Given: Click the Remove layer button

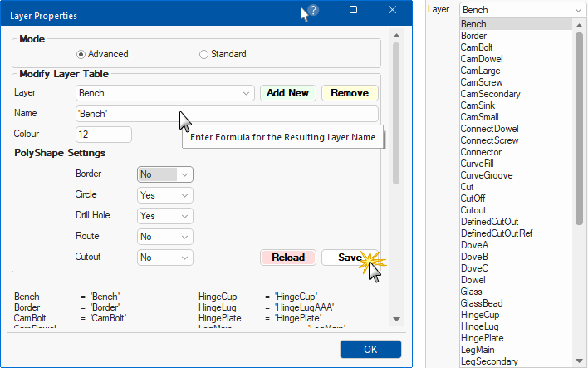Looking at the screenshot, I should click(x=350, y=93).
